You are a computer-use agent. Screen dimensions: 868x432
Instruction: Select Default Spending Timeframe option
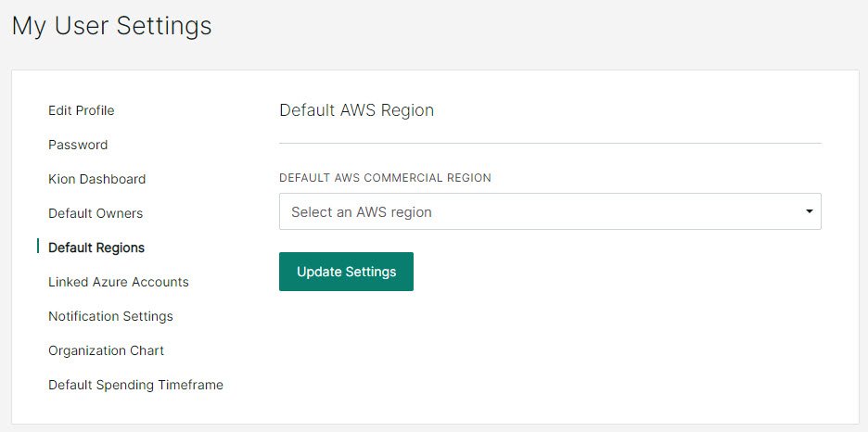click(x=135, y=385)
